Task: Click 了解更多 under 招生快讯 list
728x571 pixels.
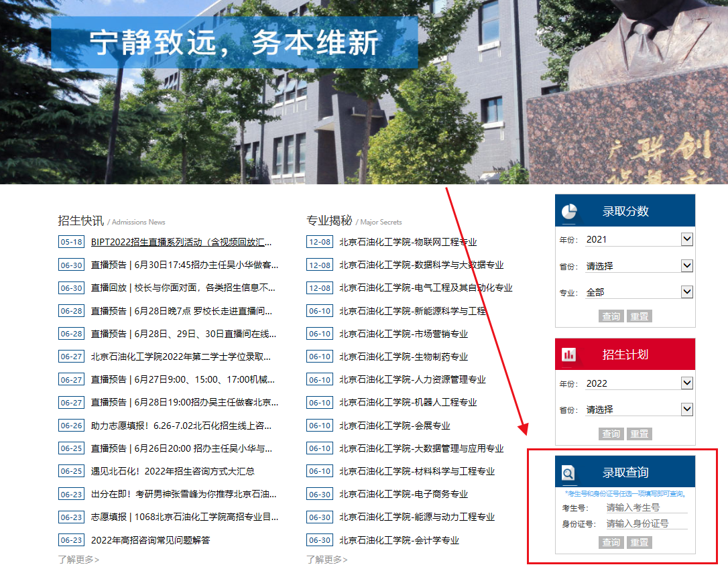Action: (x=78, y=560)
